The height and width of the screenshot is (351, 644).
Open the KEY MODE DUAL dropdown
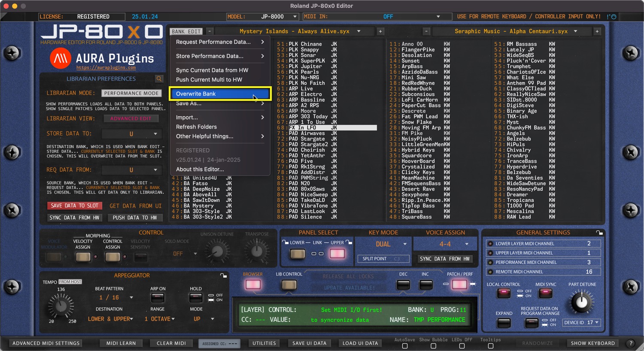(385, 244)
